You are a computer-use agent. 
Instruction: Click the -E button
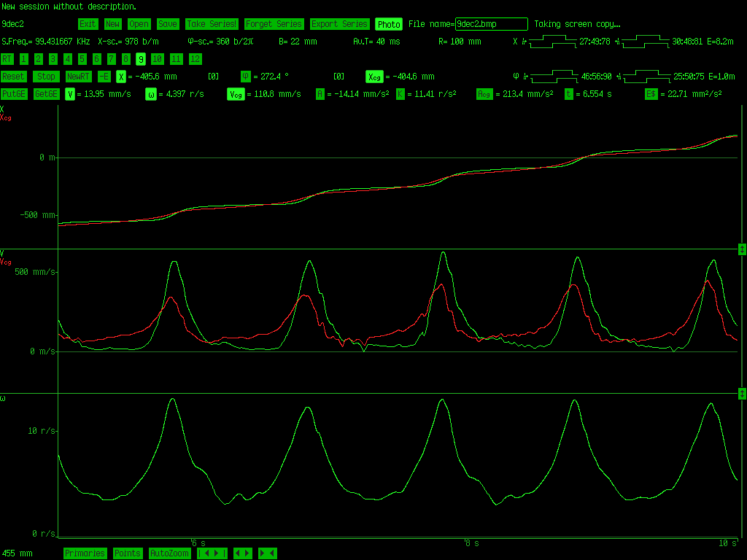click(x=104, y=77)
